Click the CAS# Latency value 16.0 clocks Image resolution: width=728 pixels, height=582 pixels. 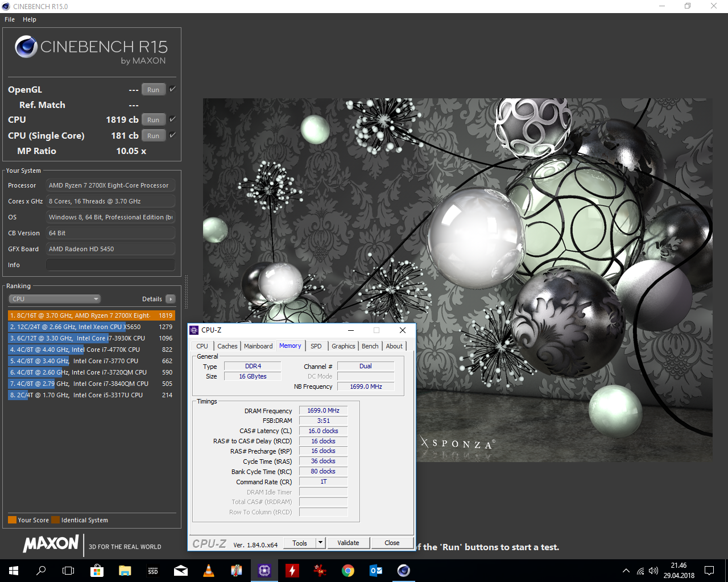(323, 431)
